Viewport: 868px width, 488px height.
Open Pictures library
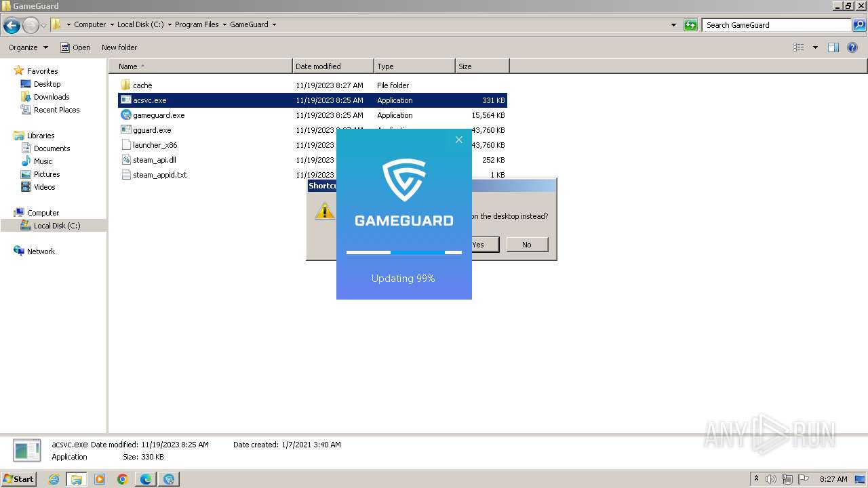tap(47, 174)
